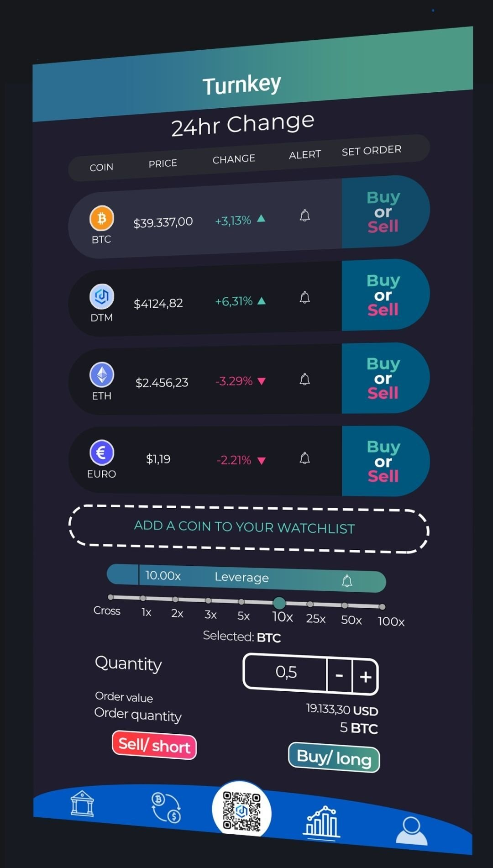Click the Buy/ long button
493x868 pixels.
[334, 758]
